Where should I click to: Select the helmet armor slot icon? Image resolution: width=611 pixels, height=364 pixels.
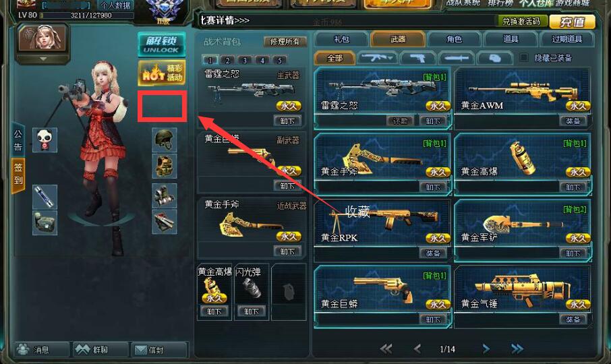tap(164, 140)
